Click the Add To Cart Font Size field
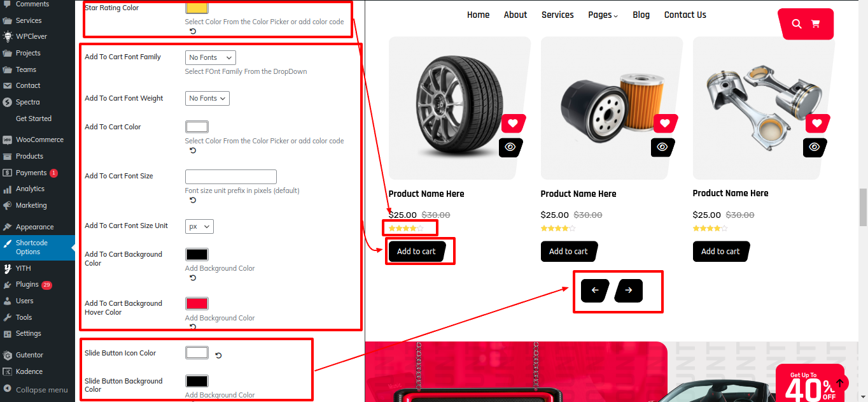The height and width of the screenshot is (402, 868). tap(231, 176)
